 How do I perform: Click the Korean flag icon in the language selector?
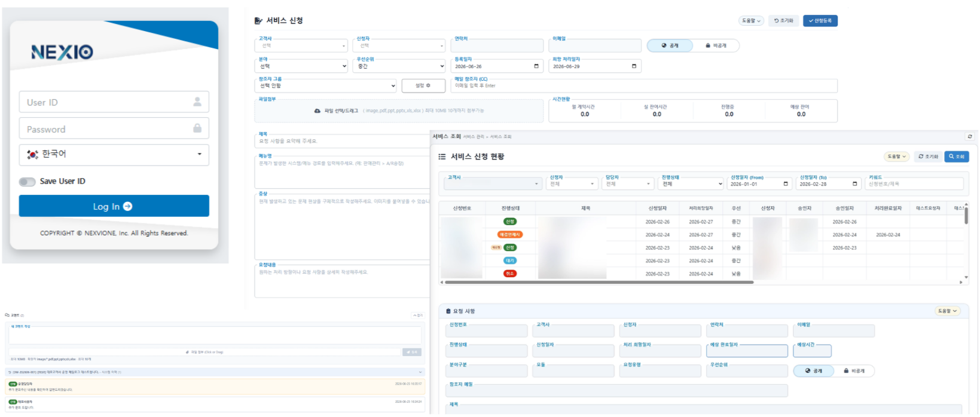click(32, 154)
